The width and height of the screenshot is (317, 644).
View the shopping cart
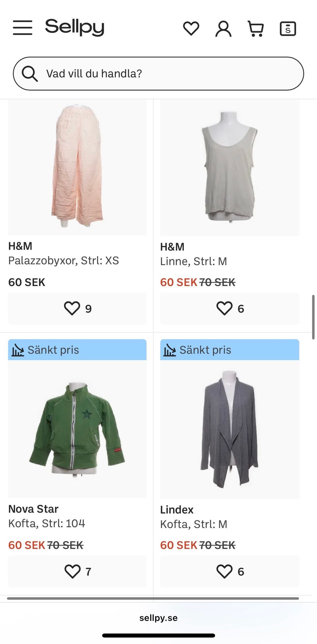(x=256, y=29)
